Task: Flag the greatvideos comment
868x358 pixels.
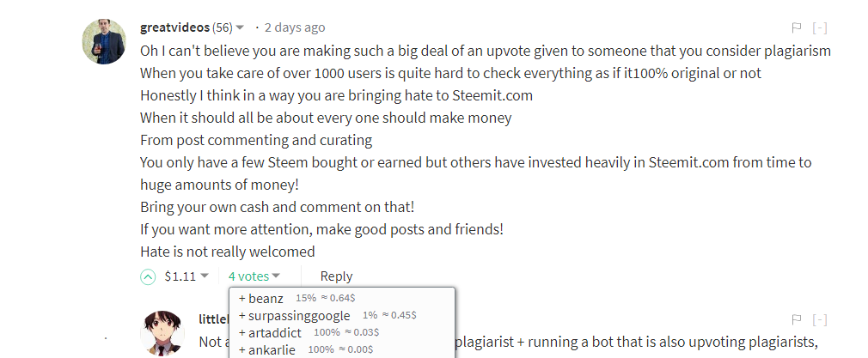Action: [796, 27]
